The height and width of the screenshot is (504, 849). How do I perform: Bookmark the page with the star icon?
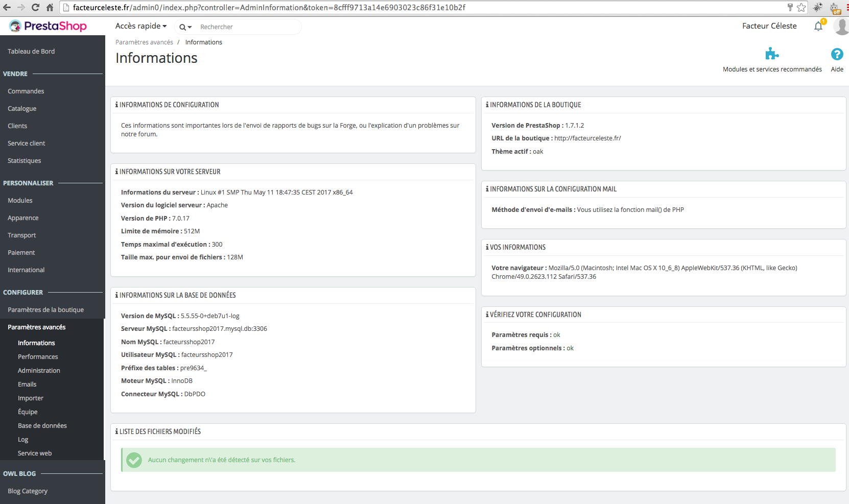tap(801, 8)
